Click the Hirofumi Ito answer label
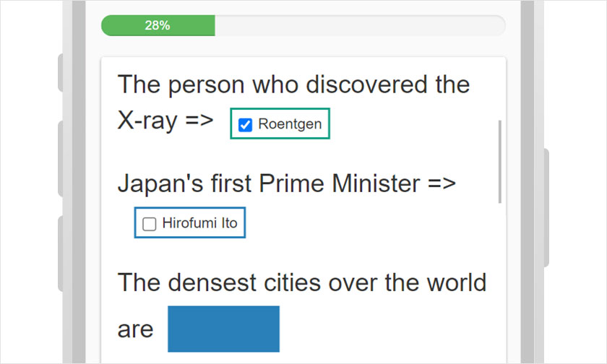Image resolution: width=607 pixels, height=364 pixels. 199,223
